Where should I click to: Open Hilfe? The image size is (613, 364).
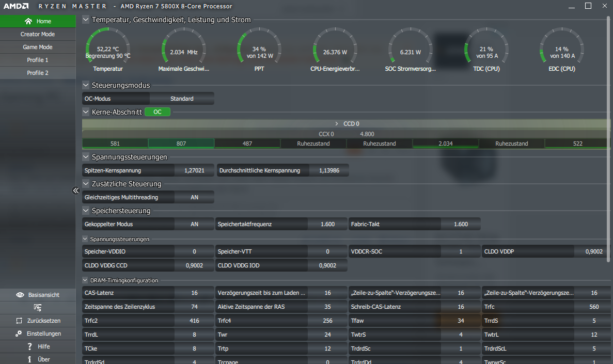click(38, 346)
